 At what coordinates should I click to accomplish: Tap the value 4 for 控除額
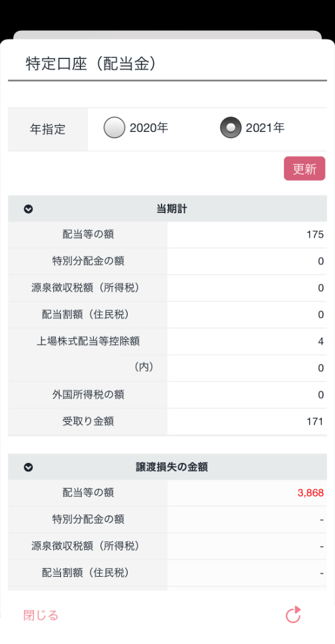click(x=321, y=342)
